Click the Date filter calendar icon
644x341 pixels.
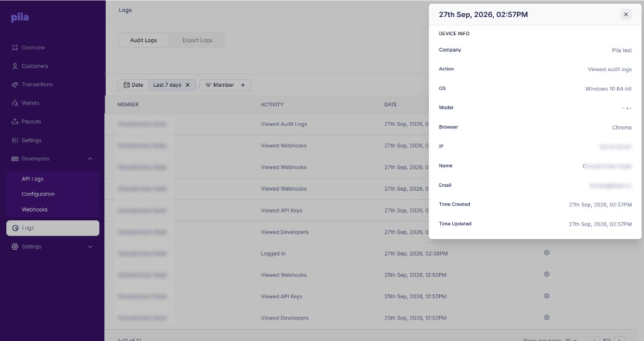coord(126,85)
